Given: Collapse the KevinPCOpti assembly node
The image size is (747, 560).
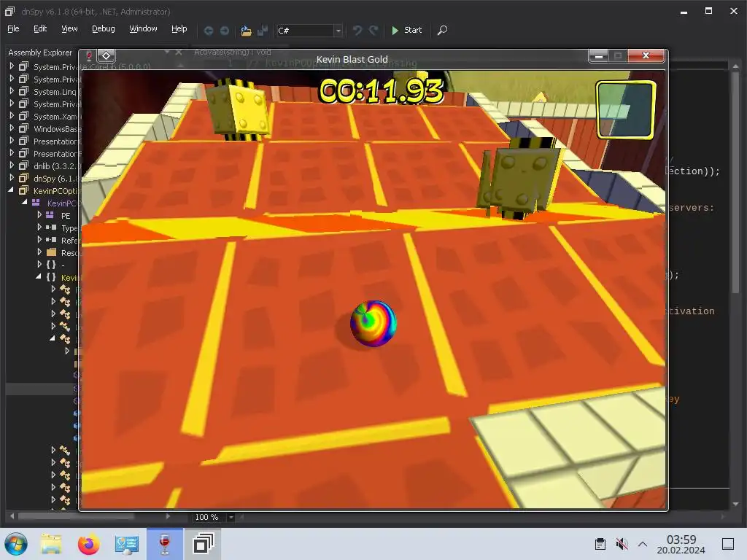Looking at the screenshot, I should [x=11, y=190].
